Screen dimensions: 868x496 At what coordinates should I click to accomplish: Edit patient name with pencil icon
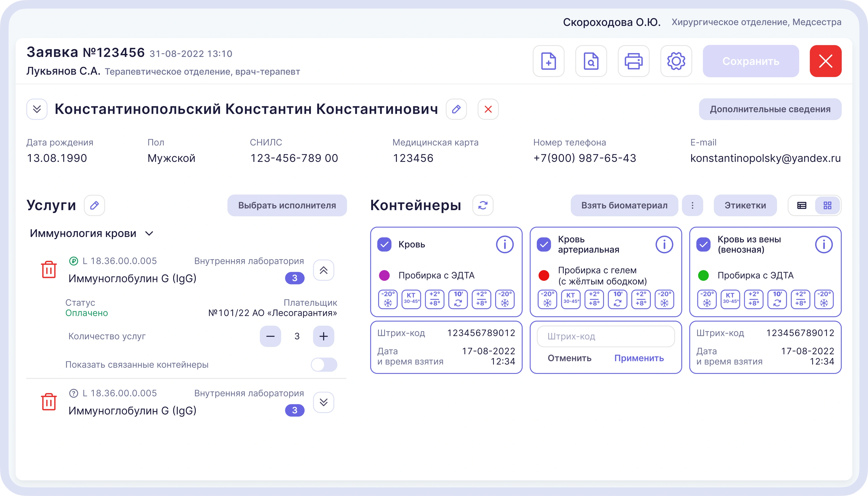click(x=456, y=109)
